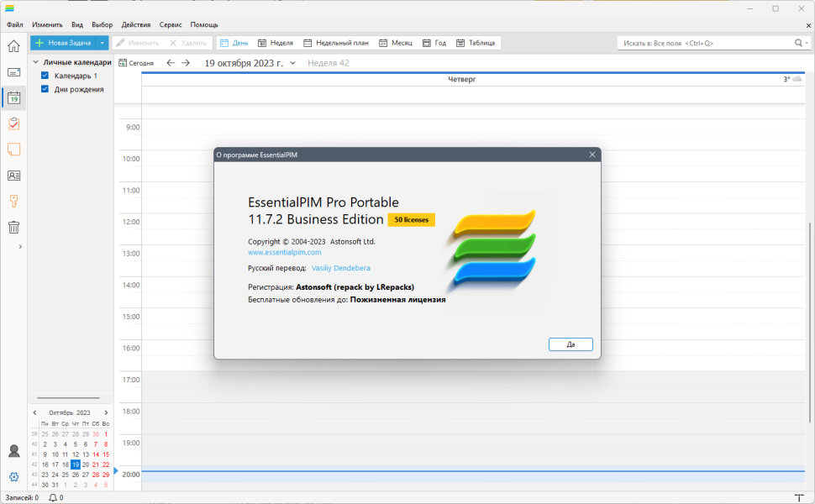Click the Vasiliy Dendebera translator link
815x504 pixels.
341,268
